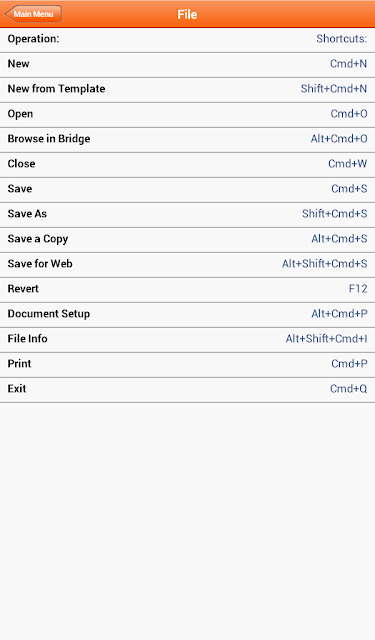Tap the Close operation entry
Viewport: 375px width, 640px height.
(187, 164)
